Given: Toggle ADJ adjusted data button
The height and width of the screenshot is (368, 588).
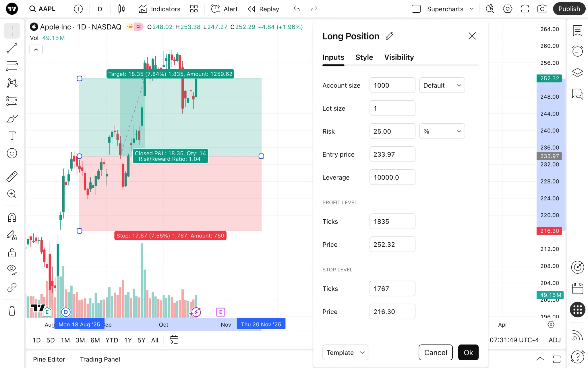Looking at the screenshot, I should click(554, 340).
